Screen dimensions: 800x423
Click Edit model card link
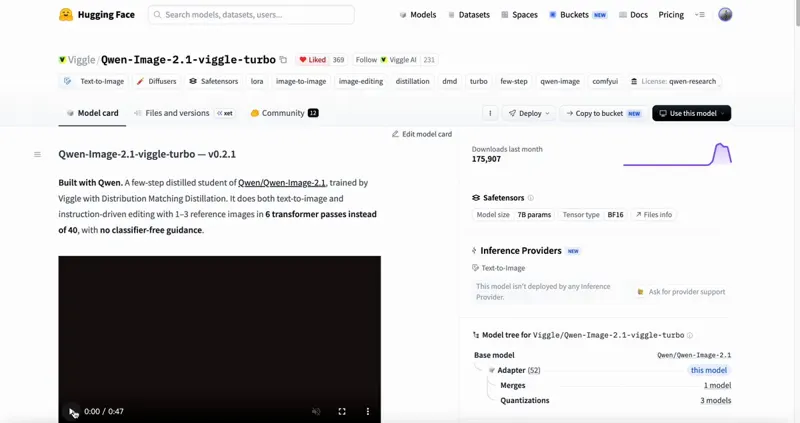pos(422,134)
